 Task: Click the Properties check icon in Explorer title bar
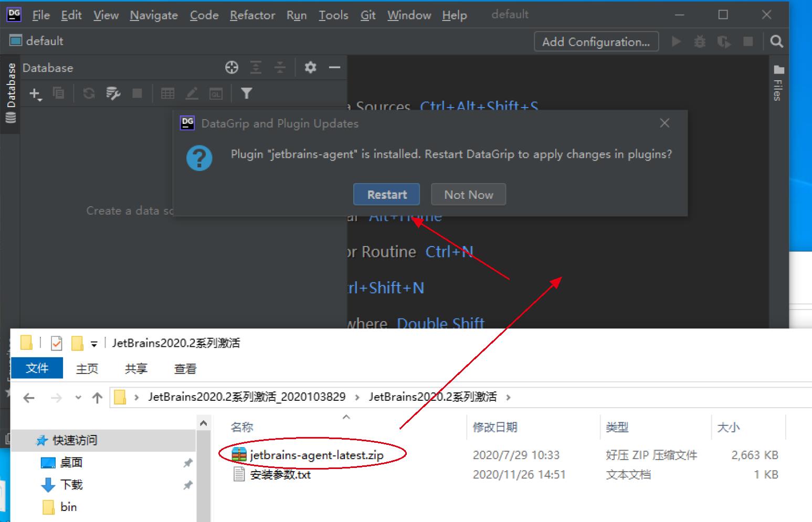click(x=57, y=344)
